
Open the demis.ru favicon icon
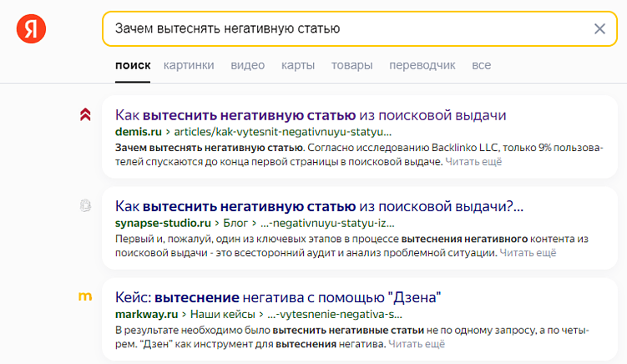(x=85, y=115)
